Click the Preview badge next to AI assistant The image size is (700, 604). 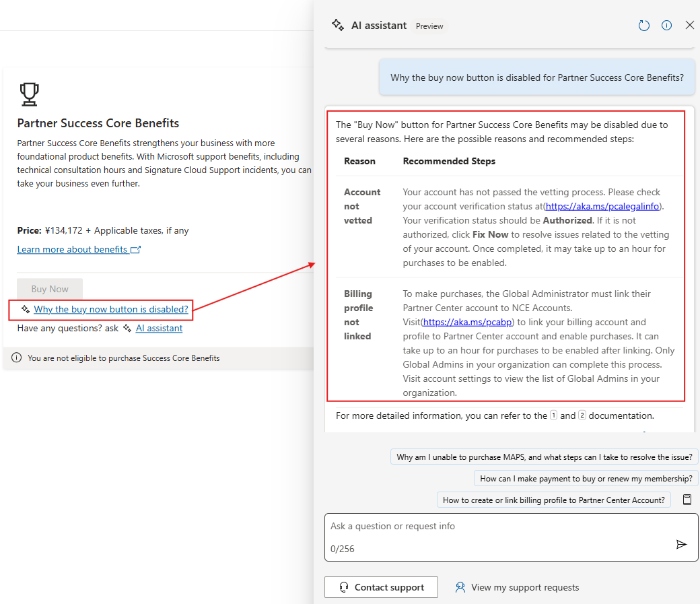[x=429, y=26]
